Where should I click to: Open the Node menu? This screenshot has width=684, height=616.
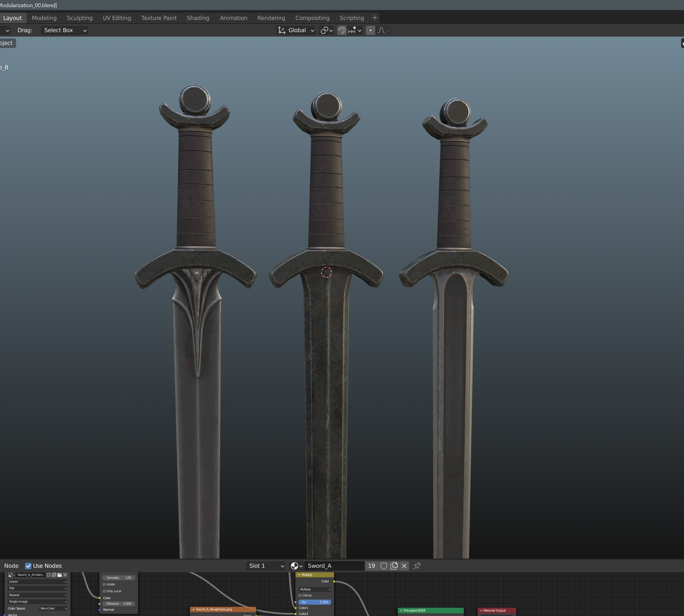[11, 566]
